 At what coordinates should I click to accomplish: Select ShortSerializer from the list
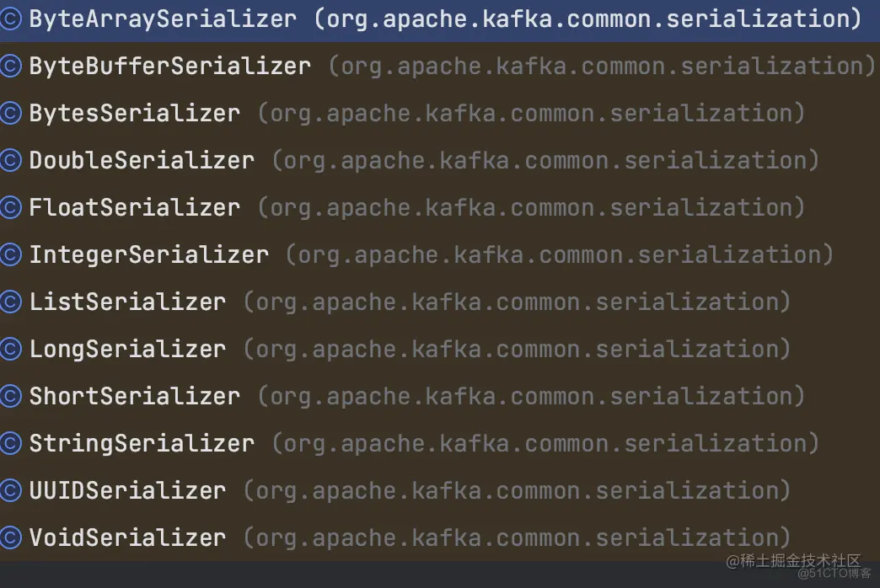coord(440,396)
